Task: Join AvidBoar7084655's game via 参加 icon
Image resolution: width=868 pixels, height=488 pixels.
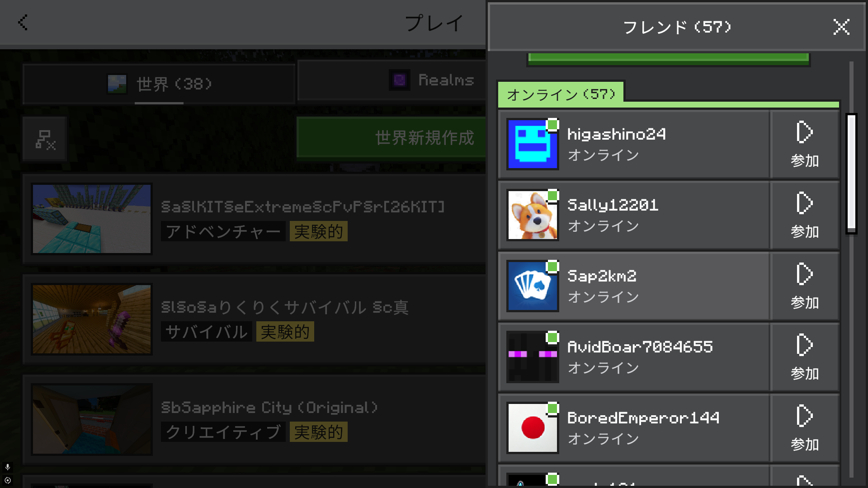Action: click(x=805, y=357)
